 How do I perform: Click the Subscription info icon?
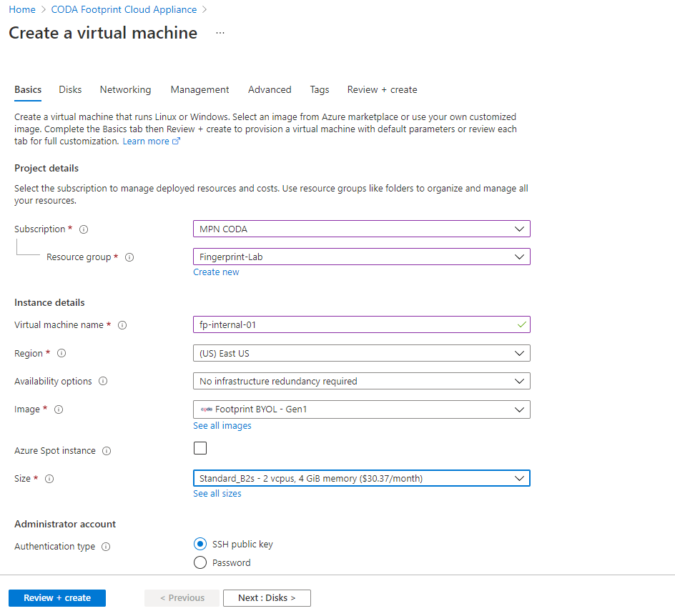pos(84,229)
